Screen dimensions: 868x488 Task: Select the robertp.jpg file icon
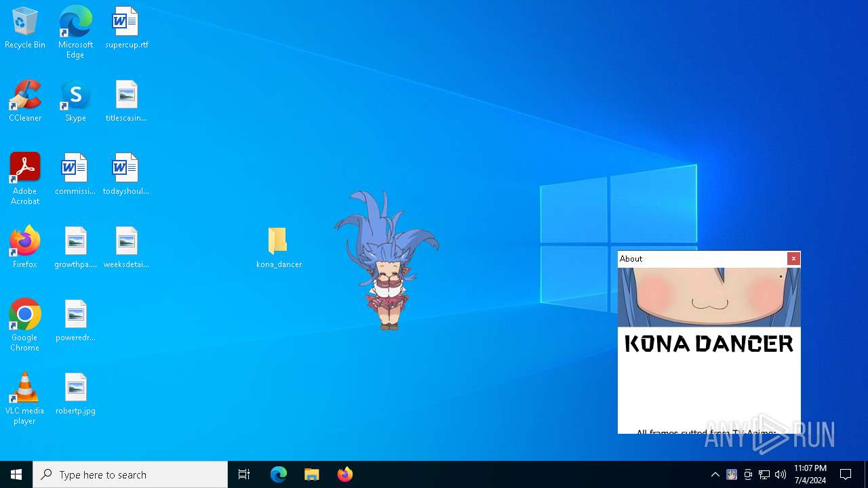pos(75,394)
